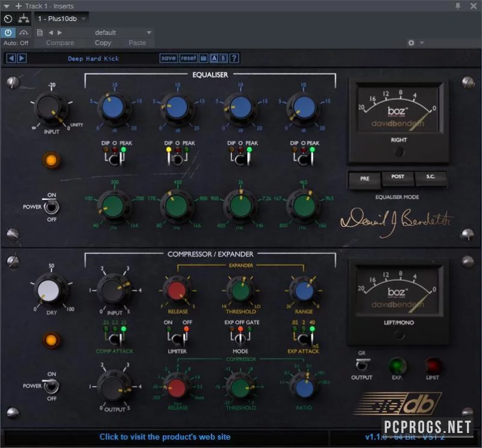Open the 1 - Plus10db plugin selector dropdown

[61, 19]
